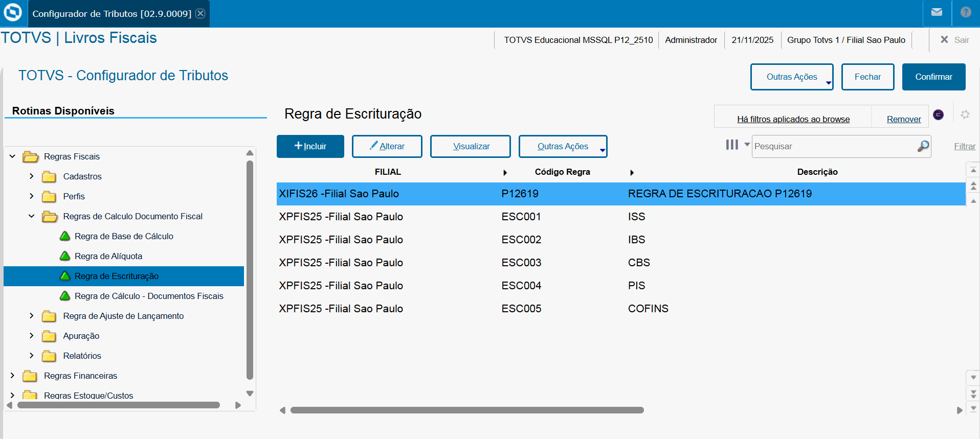Click the Relatórios folder icon

tap(49, 356)
